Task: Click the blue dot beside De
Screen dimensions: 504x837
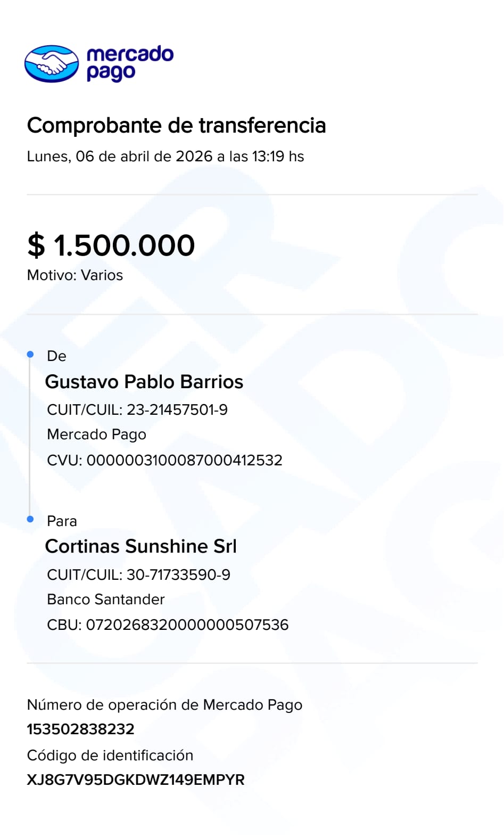Action: 30,354
